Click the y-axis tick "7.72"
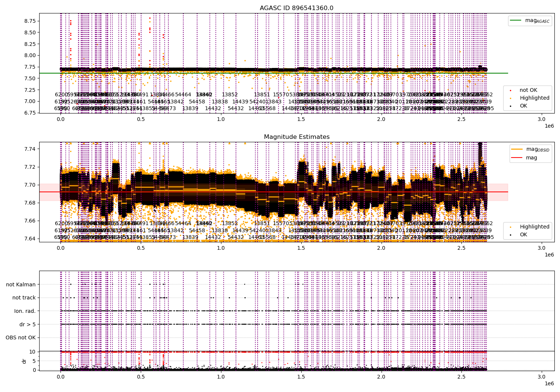The image size is (560, 392). coord(30,167)
